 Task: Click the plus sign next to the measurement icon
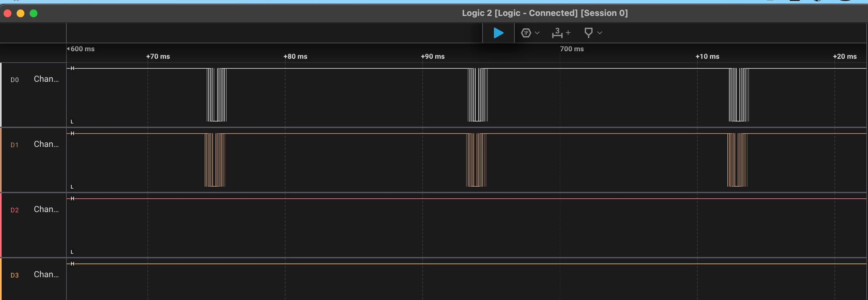pos(568,33)
